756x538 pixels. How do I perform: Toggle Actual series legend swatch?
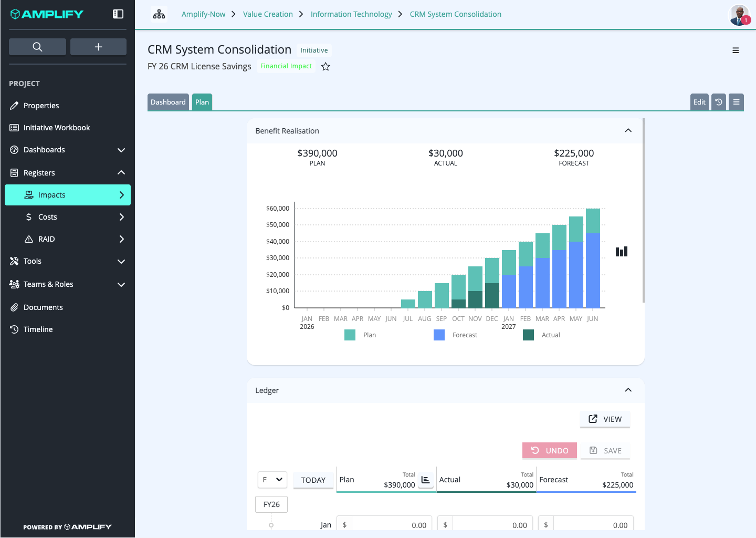pos(528,335)
